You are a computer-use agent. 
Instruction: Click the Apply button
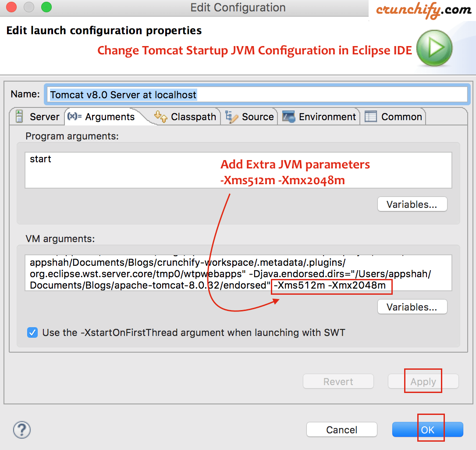coord(423,381)
